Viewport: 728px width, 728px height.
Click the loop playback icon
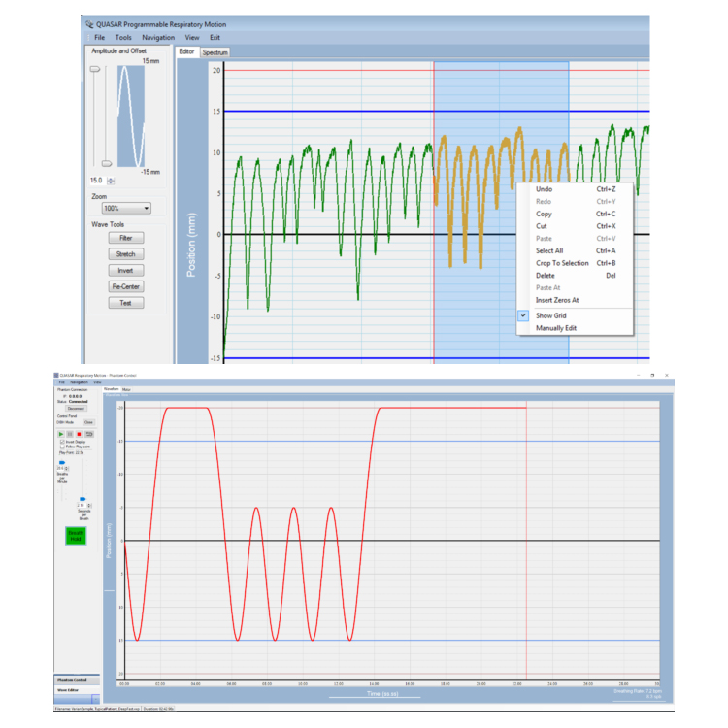click(89, 433)
